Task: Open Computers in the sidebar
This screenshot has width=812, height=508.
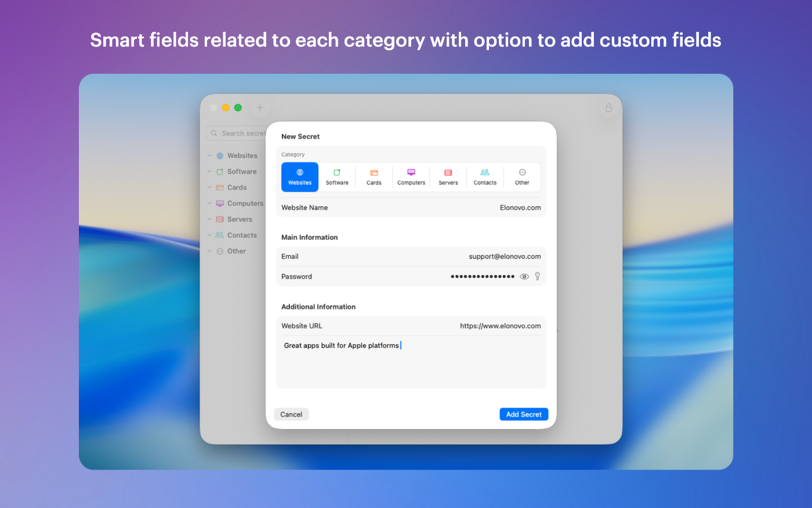Action: point(245,204)
